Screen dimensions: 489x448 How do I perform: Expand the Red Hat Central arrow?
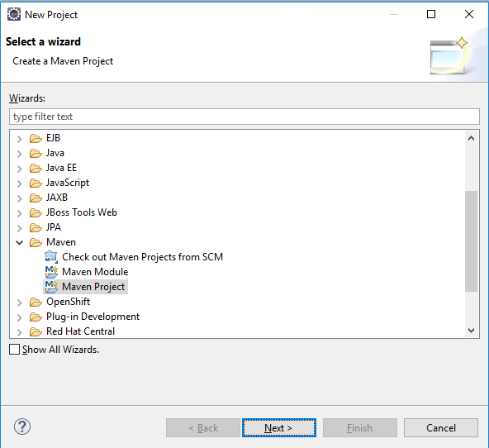pos(19,332)
